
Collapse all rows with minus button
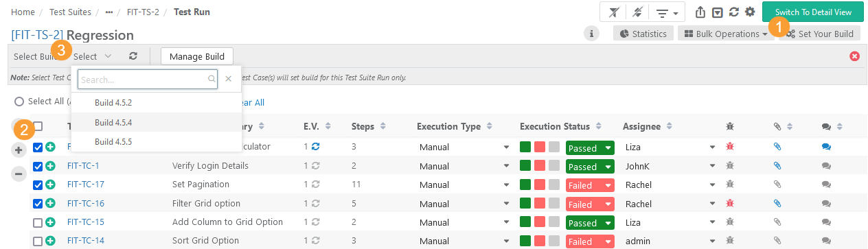pyautogui.click(x=19, y=174)
